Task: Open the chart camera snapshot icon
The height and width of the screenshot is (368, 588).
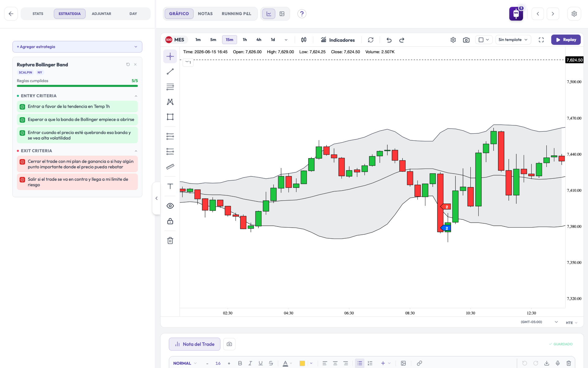Action: point(466,40)
